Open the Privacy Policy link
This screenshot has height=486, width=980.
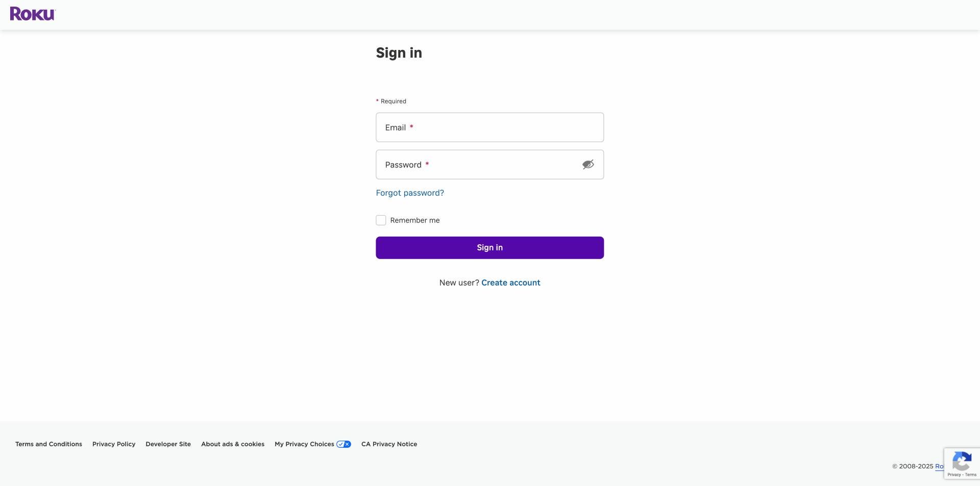pos(113,444)
